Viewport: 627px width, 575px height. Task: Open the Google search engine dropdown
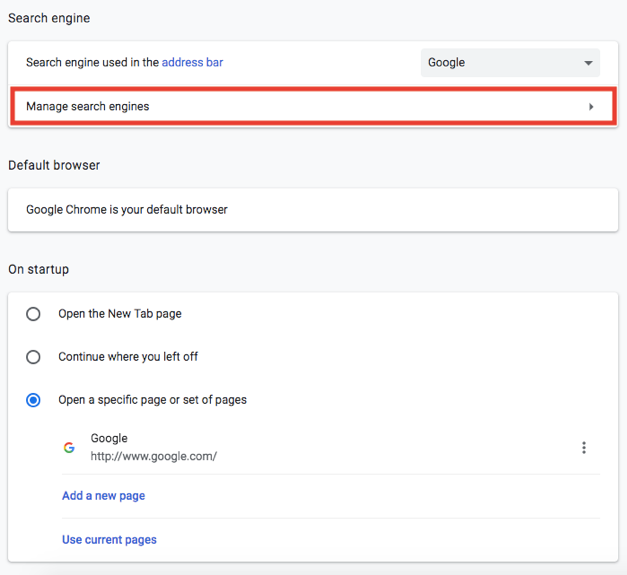pos(509,63)
